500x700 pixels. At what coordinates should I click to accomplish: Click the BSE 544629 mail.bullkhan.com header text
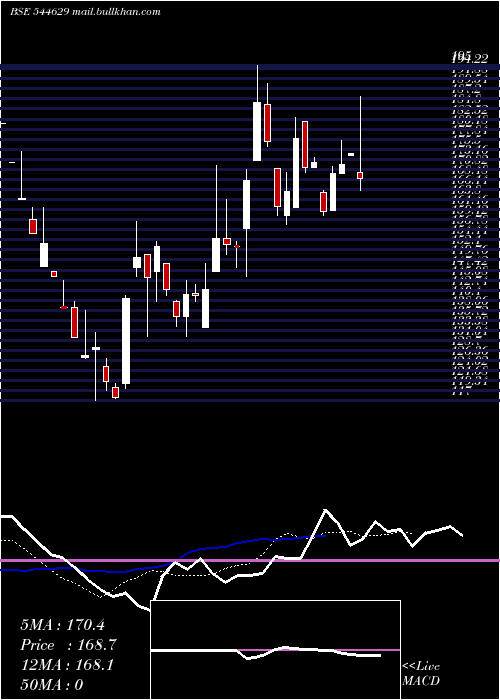tap(85, 12)
